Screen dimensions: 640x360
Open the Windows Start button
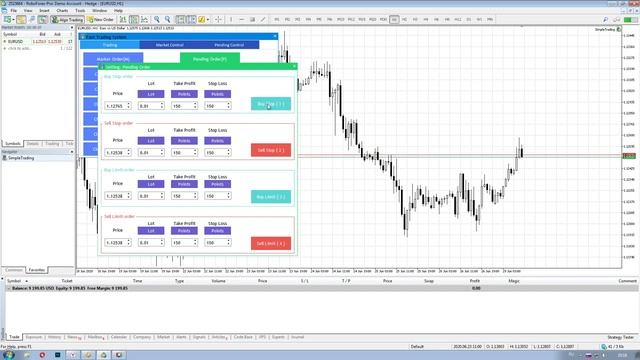[x=8, y=355]
